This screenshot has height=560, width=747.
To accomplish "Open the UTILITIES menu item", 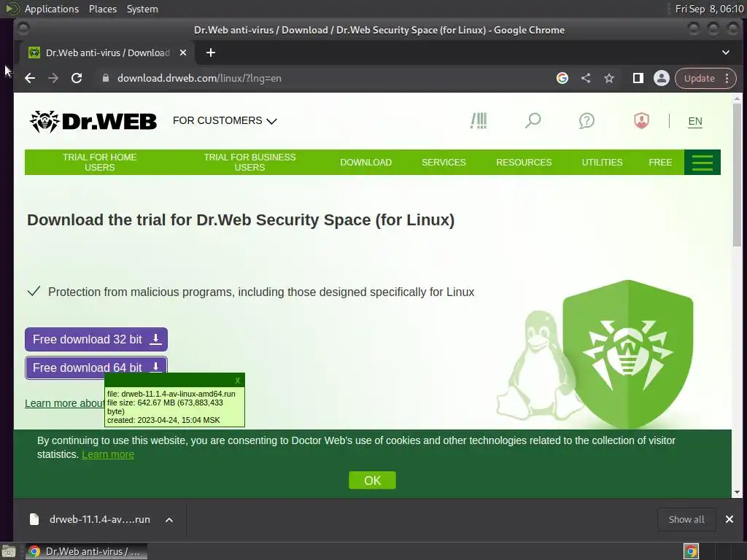I will (602, 163).
